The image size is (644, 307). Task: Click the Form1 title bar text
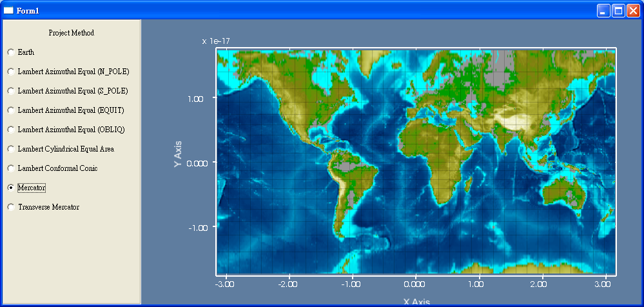pos(28,11)
